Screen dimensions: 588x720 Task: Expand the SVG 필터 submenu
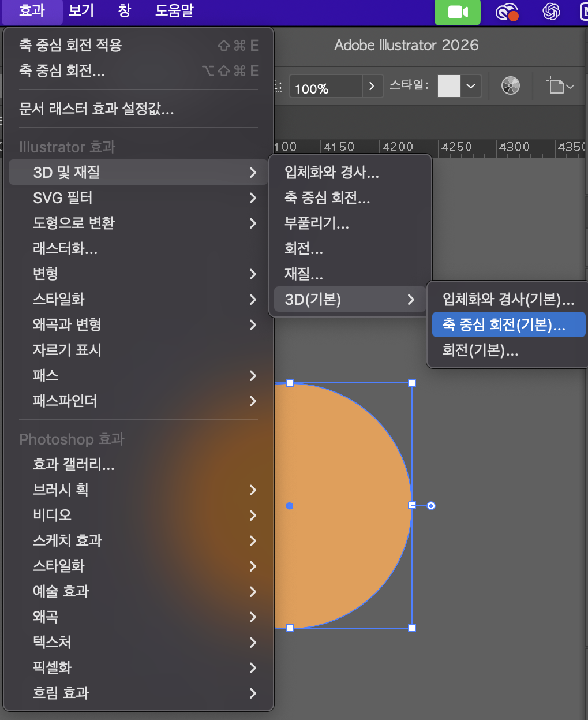click(x=138, y=197)
